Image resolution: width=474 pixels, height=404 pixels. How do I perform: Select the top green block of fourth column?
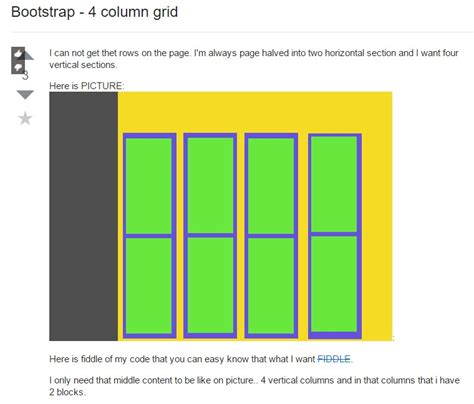[334, 184]
